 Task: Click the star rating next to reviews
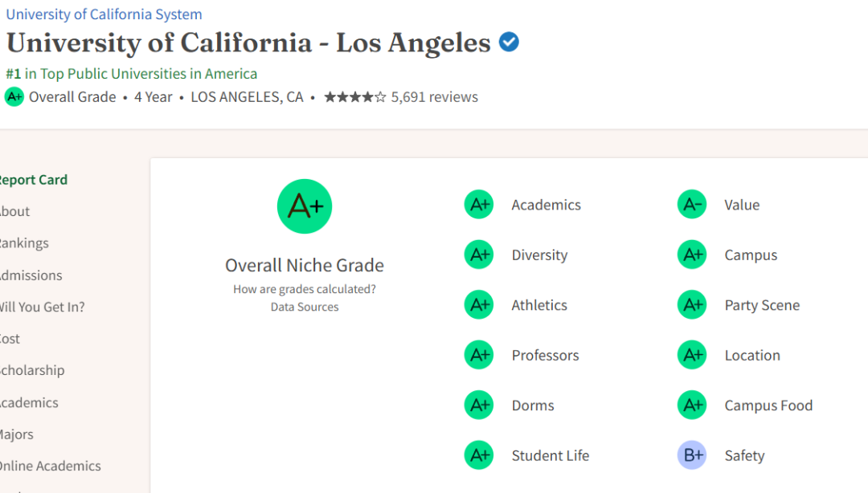click(x=355, y=97)
